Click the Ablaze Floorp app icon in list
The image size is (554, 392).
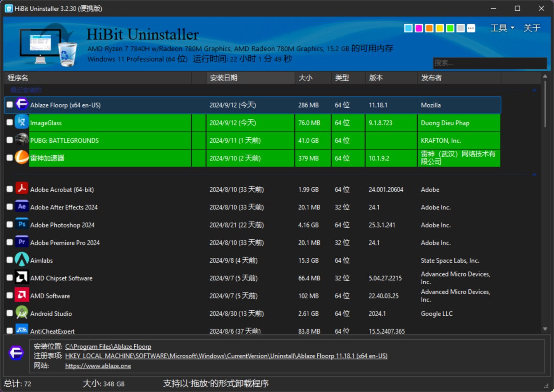[x=22, y=105]
